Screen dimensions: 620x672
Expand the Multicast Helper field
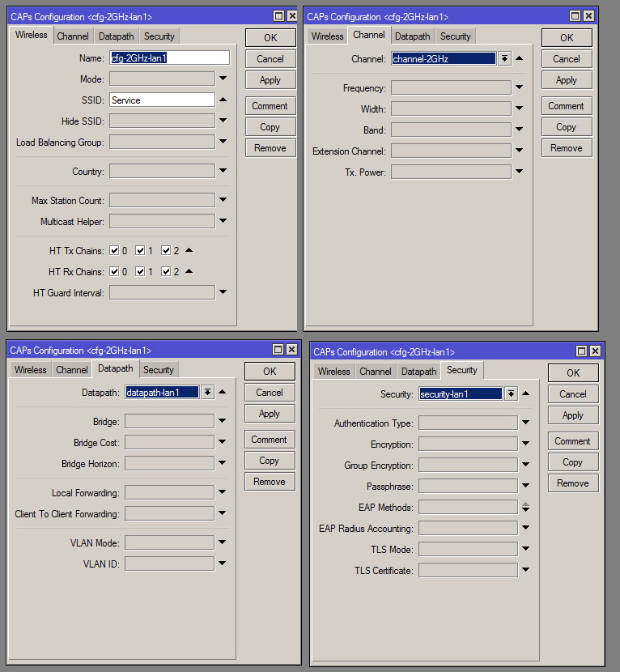pyautogui.click(x=223, y=221)
